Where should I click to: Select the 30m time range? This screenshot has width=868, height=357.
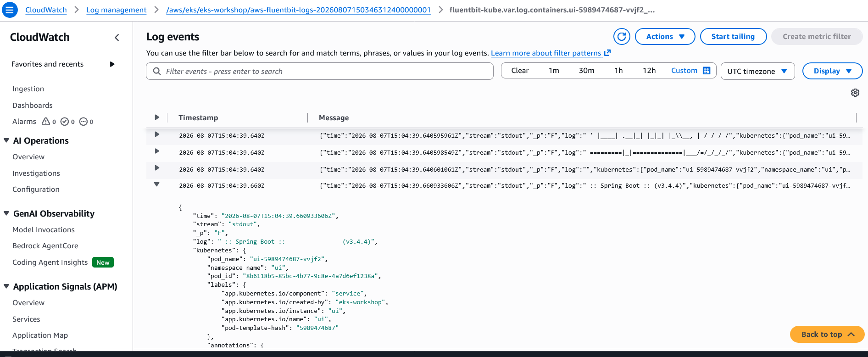tap(586, 71)
